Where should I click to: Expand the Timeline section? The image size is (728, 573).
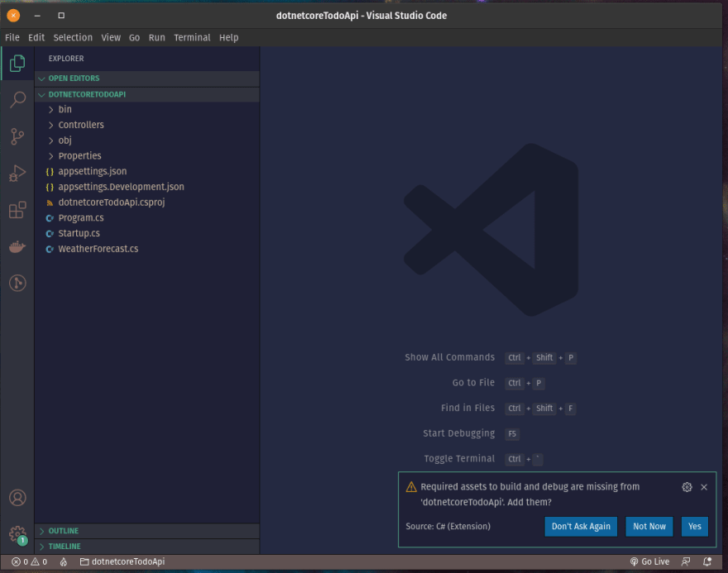tap(147, 547)
